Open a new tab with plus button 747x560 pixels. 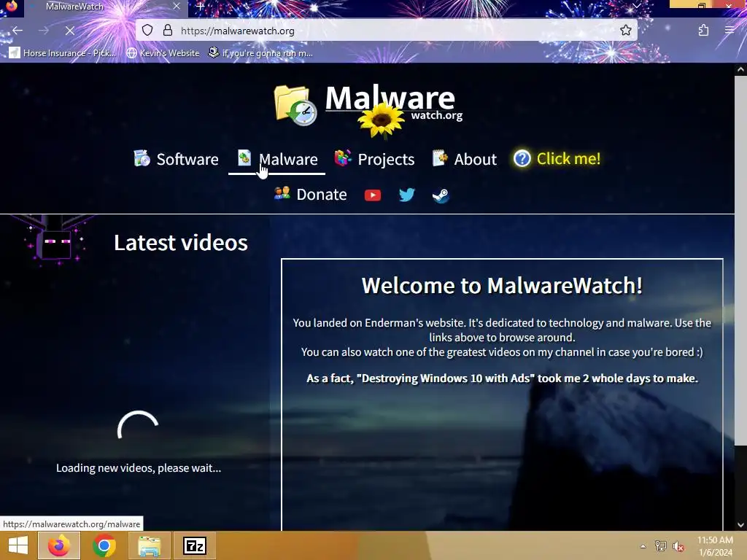click(x=201, y=7)
